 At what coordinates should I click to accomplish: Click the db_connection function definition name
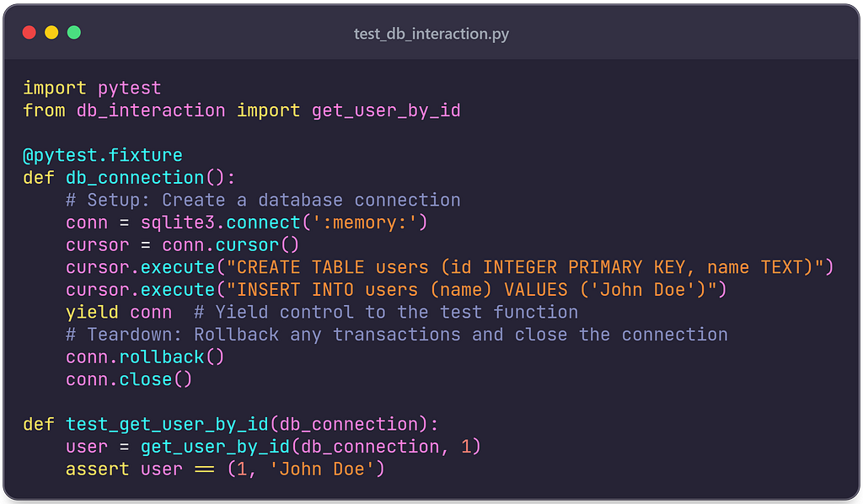[x=135, y=178]
